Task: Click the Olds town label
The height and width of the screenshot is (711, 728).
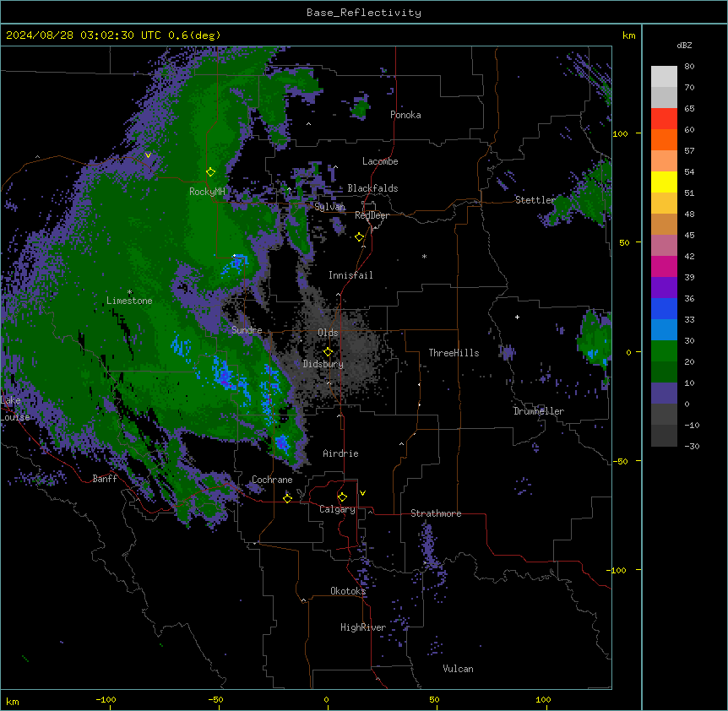Action: coord(328,333)
